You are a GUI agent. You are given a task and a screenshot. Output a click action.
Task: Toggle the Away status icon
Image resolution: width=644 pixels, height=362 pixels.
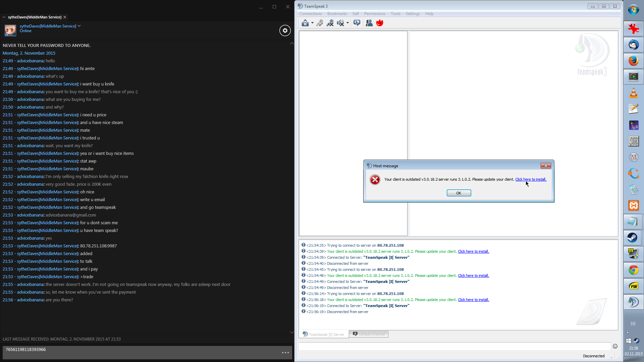tap(305, 23)
